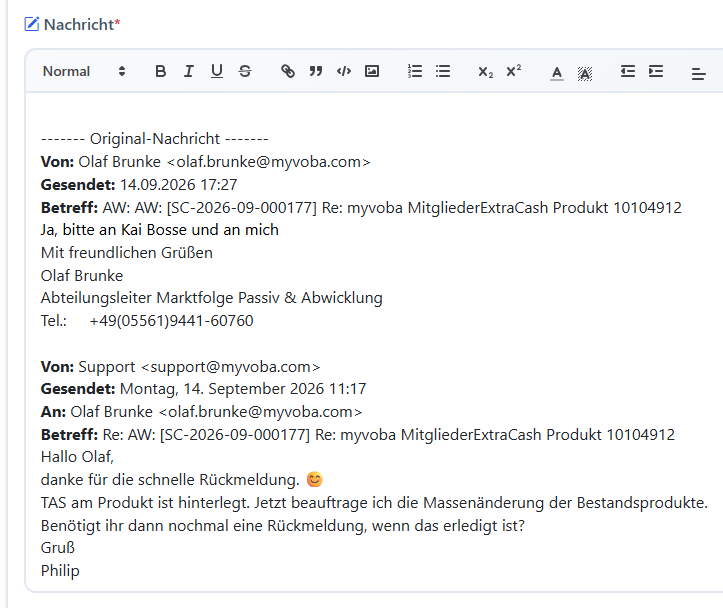Click the sender line with olaf.brunke@myvoba.com after Von:

[205, 162]
